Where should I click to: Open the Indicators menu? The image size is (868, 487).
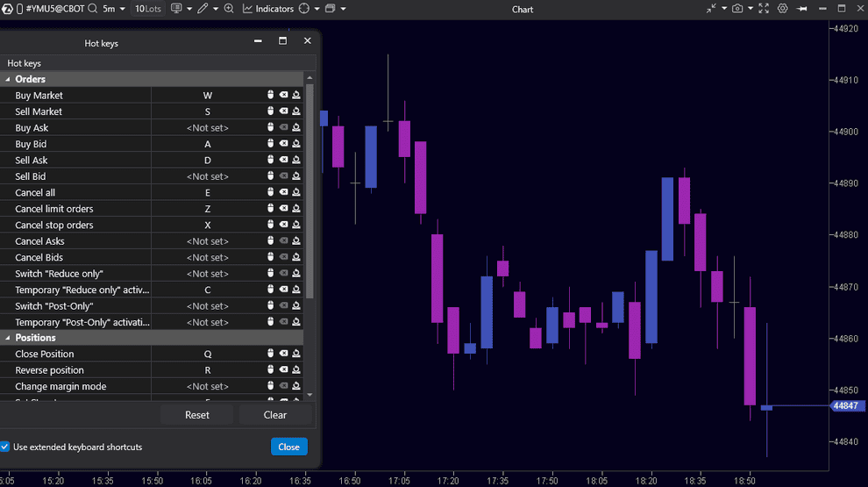coord(267,9)
